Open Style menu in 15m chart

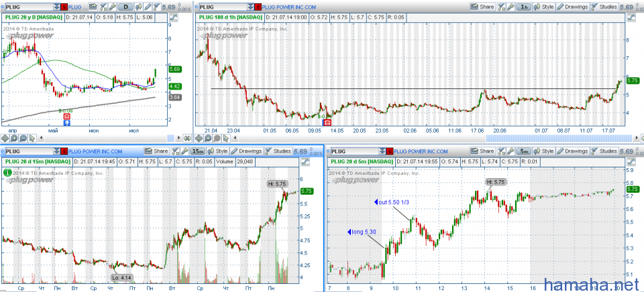(x=217, y=151)
